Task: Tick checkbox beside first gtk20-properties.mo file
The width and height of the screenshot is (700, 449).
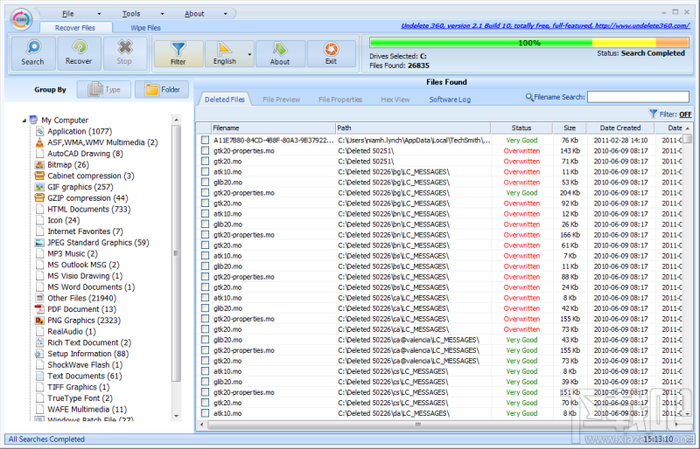Action: point(204,151)
